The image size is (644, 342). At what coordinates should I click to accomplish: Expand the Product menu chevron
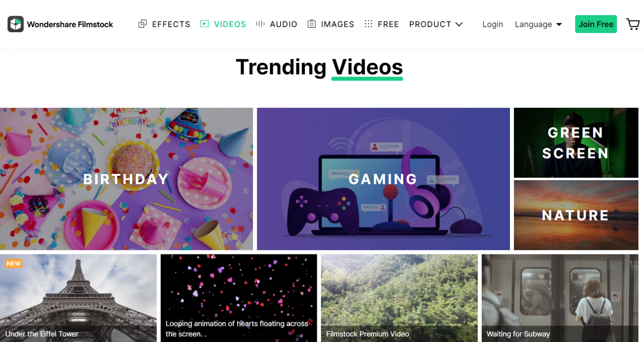459,24
